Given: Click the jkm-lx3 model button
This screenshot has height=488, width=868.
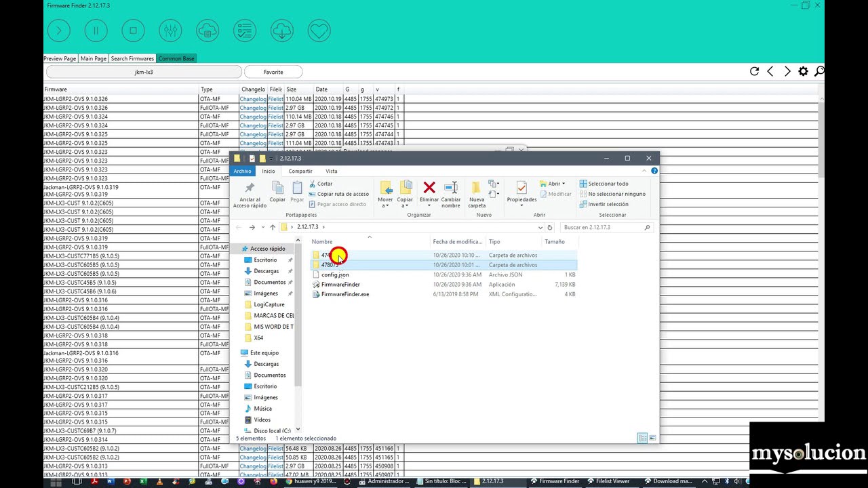Looking at the screenshot, I should [x=144, y=71].
